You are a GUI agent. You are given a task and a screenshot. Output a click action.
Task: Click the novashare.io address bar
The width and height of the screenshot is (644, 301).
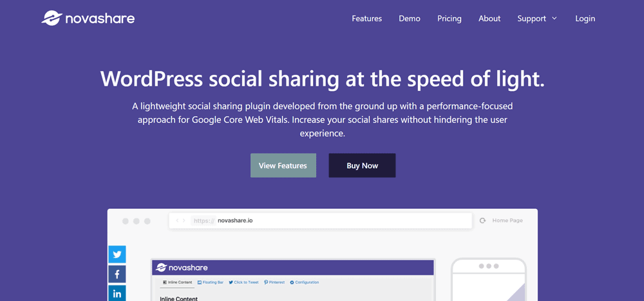click(x=320, y=220)
